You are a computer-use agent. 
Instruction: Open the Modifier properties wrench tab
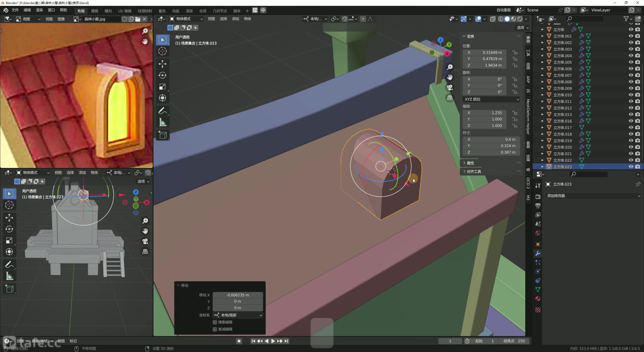[x=538, y=253]
